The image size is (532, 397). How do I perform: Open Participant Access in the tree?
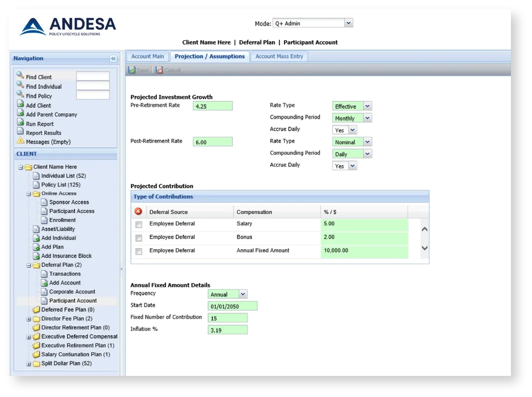(x=72, y=211)
